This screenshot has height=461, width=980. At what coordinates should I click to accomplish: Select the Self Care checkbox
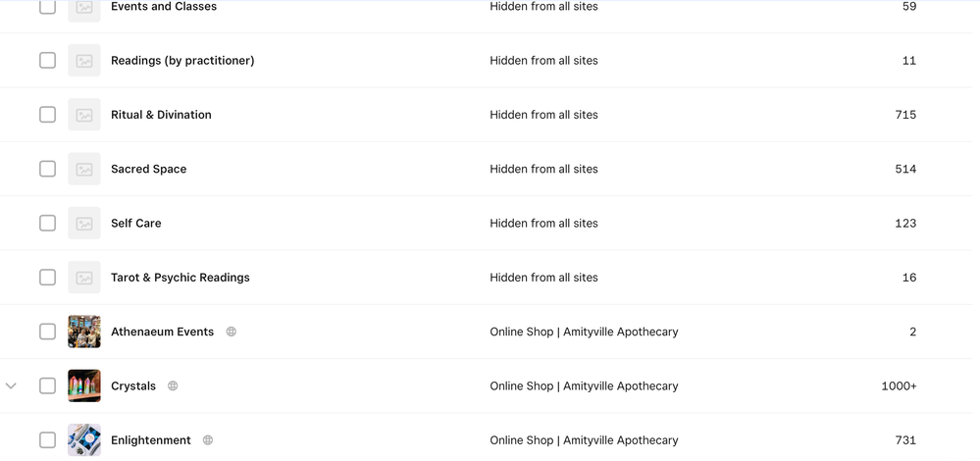(x=47, y=224)
